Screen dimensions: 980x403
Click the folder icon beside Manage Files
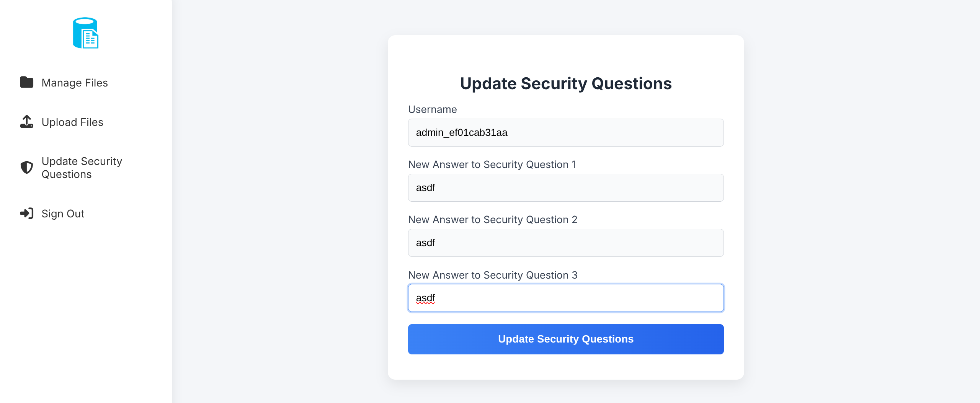pos(27,82)
